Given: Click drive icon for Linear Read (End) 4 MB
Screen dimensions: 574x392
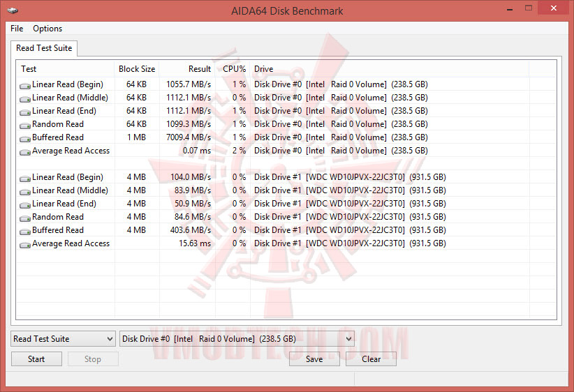Looking at the screenshot, I should [25, 205].
